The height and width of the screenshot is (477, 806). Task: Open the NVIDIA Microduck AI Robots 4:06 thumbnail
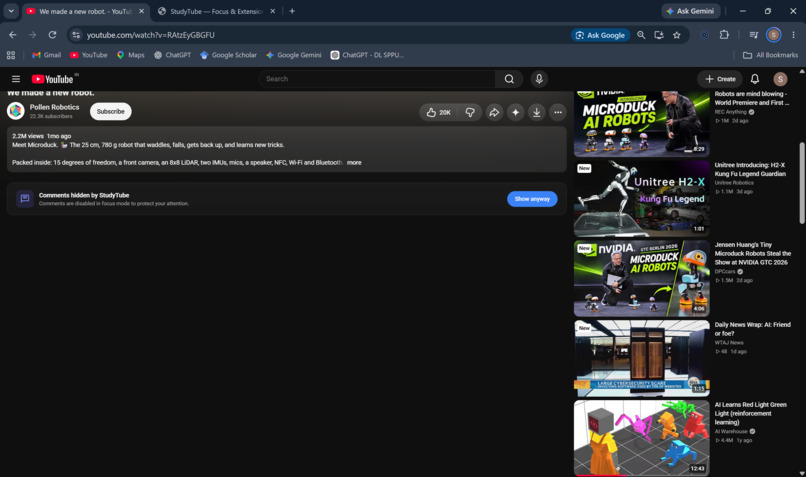642,279
